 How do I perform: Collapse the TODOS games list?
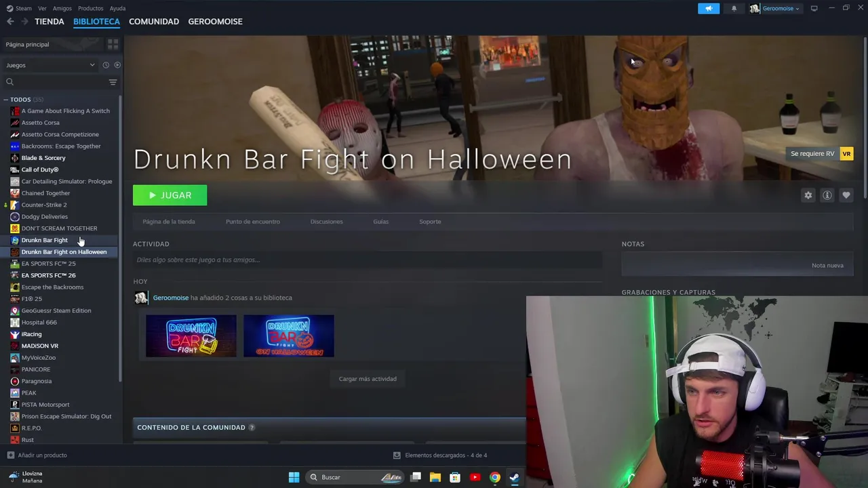(6, 100)
